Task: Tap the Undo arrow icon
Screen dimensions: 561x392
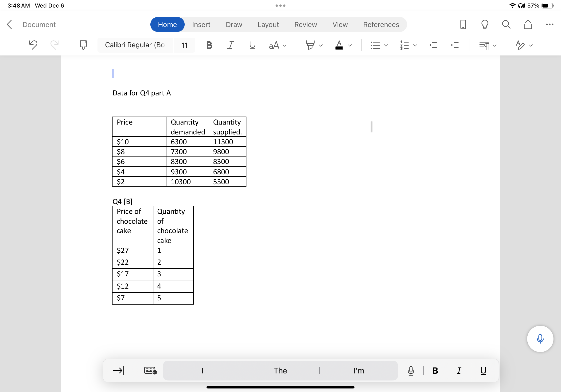Action: pos(33,45)
